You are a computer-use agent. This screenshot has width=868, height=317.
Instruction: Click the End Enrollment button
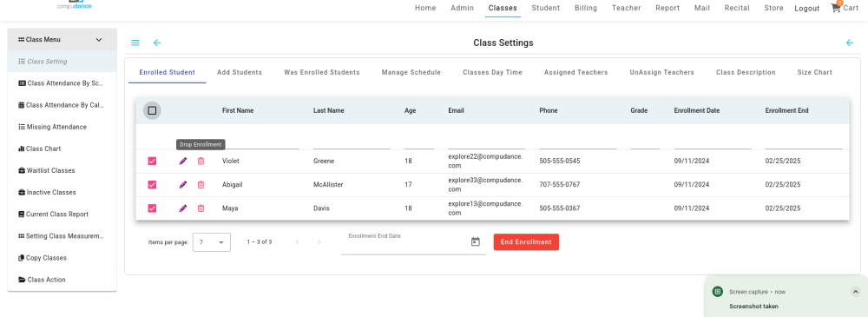(x=527, y=242)
